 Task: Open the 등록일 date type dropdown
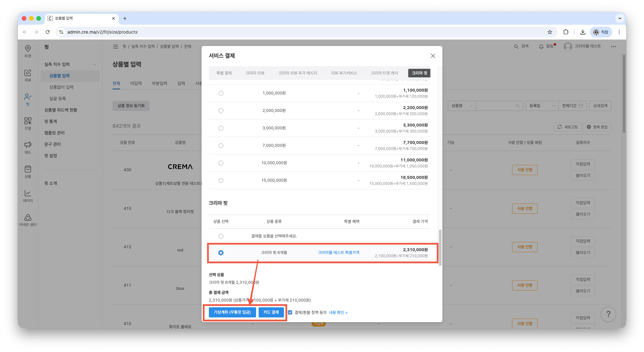[542, 106]
